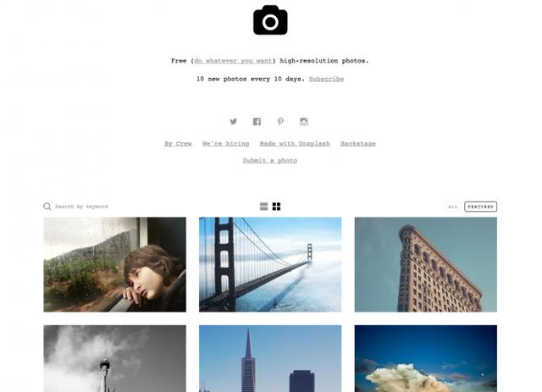Click the Submit a photo link
This screenshot has width=542, height=392.
pos(270,160)
